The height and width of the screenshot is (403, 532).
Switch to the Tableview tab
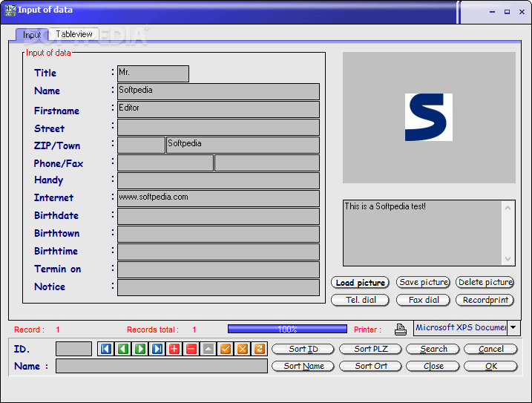tap(74, 34)
